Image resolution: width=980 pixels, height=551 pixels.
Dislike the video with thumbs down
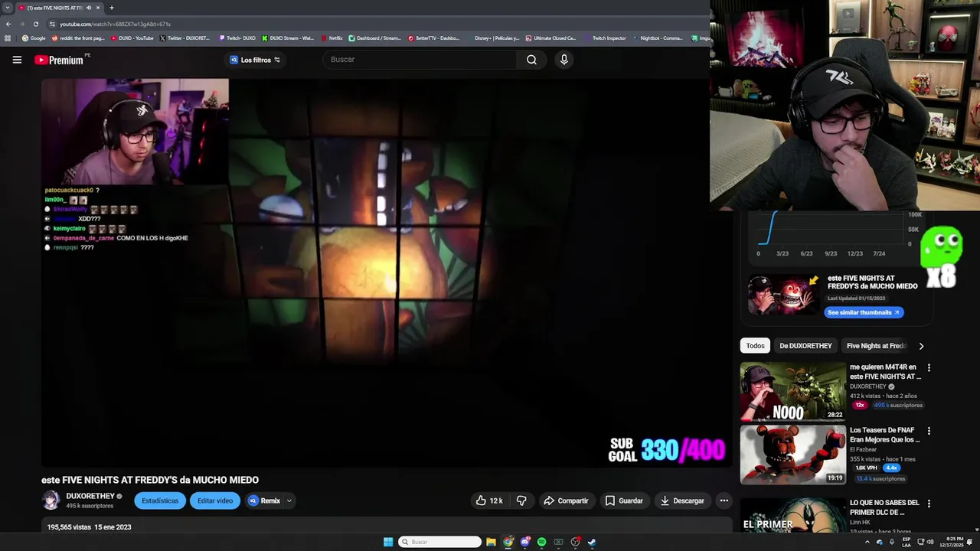click(x=521, y=500)
